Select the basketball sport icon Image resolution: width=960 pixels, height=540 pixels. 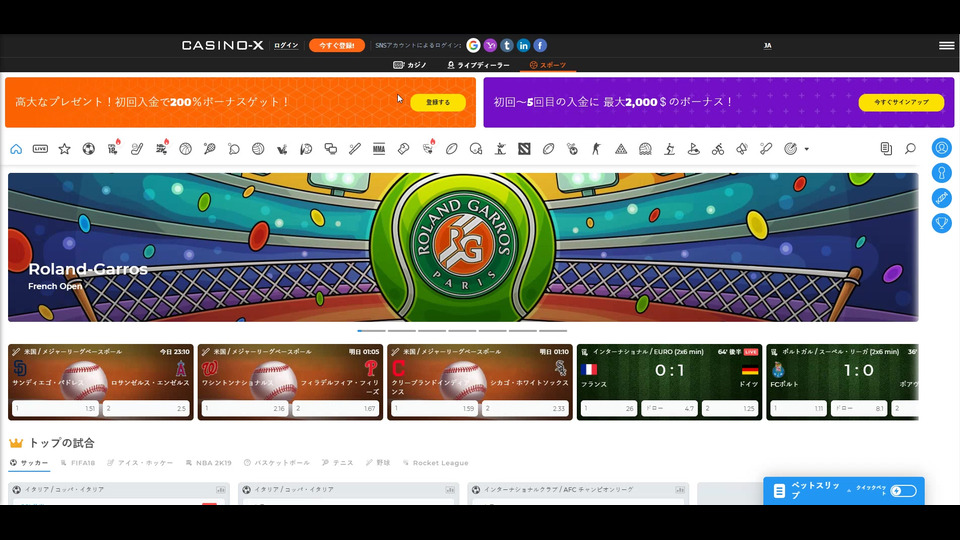[186, 149]
